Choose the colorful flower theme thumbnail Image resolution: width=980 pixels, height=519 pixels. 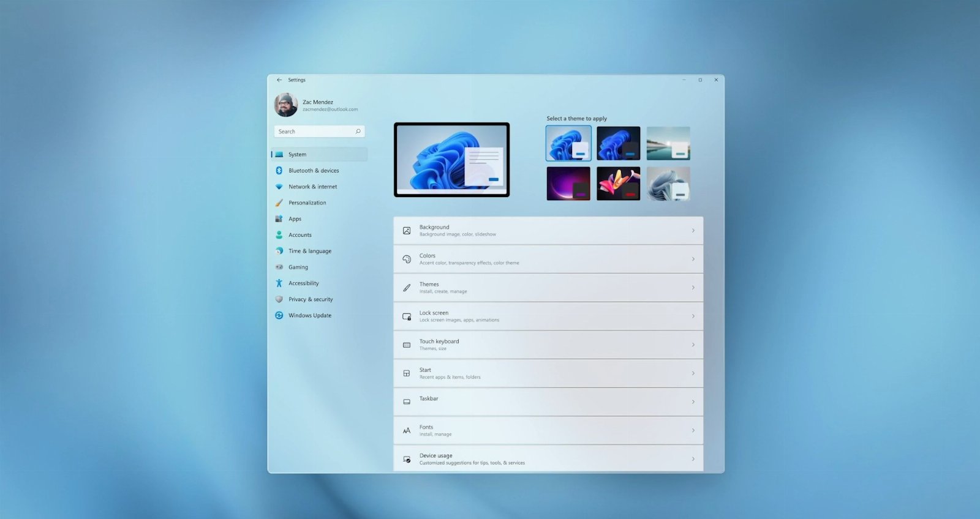pyautogui.click(x=618, y=184)
